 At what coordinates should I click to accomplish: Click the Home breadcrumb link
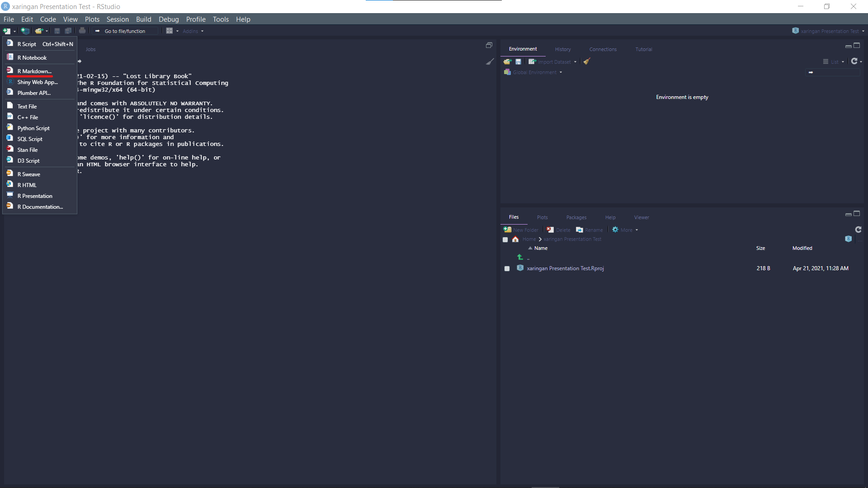tap(529, 239)
